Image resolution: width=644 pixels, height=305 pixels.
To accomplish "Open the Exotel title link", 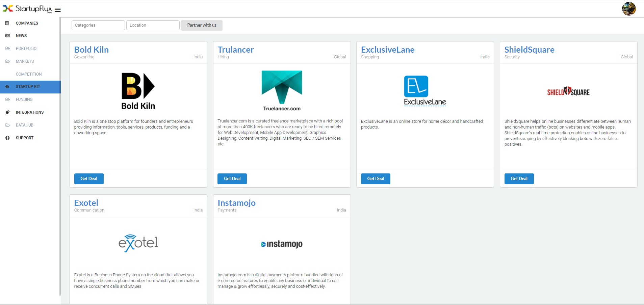I will coord(86,203).
